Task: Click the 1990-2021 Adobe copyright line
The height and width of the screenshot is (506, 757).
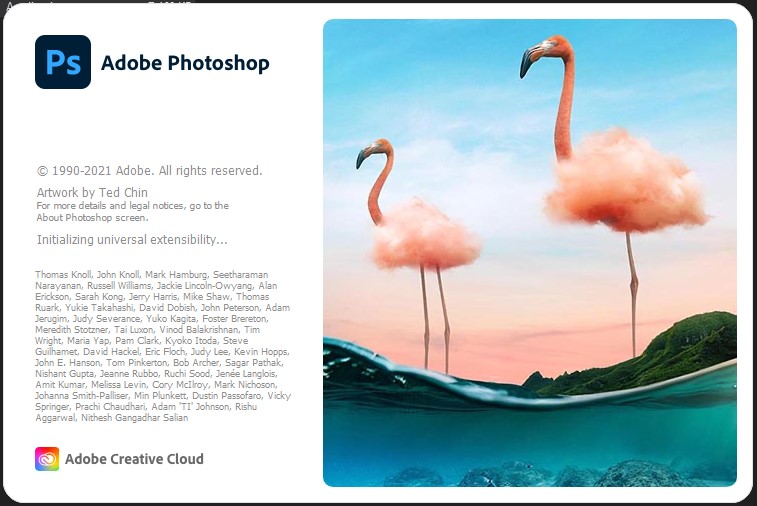Action: 150,170
